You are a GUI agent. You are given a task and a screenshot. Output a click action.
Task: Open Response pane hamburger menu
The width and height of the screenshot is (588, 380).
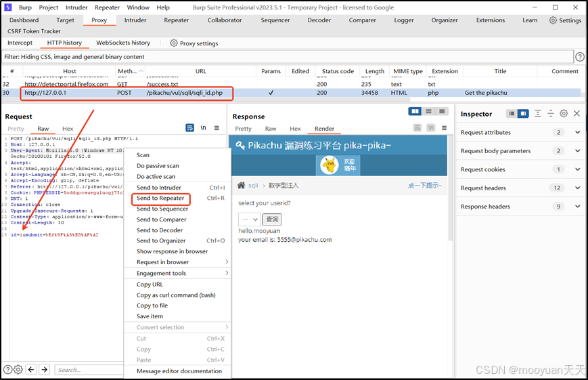click(x=445, y=128)
